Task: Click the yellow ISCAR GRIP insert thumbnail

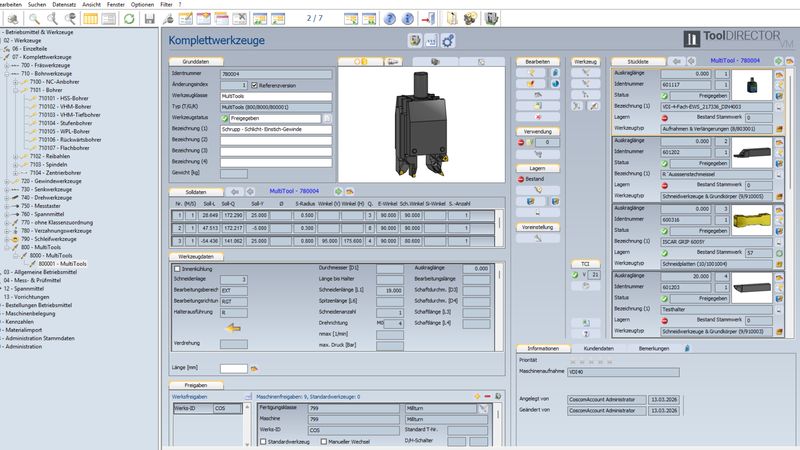Action: pos(752,220)
